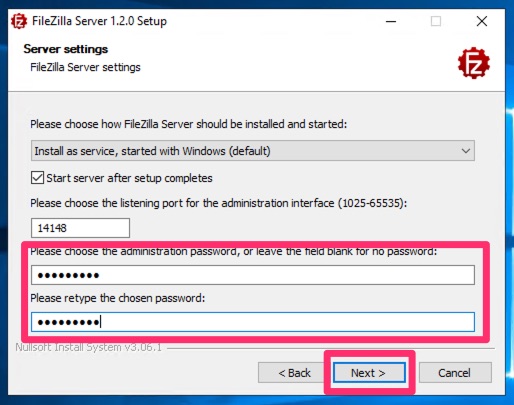
Task: Click the greyed-out maximize window button
Action: 436,21
